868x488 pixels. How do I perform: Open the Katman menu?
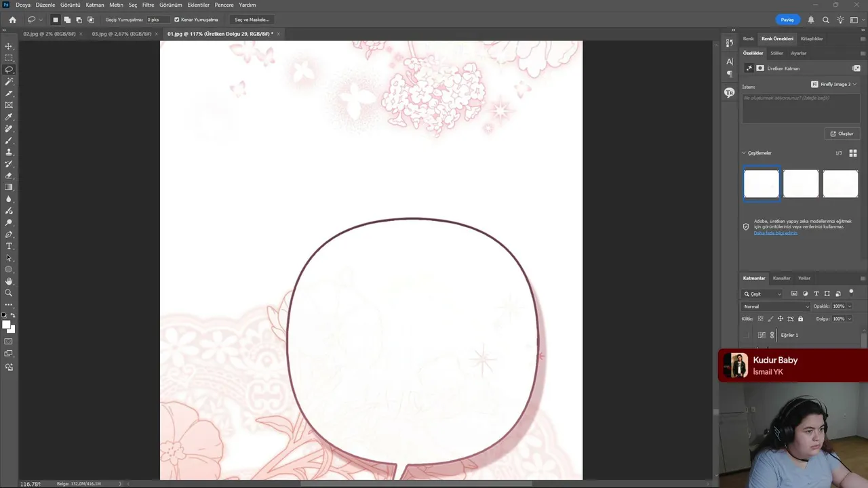click(x=95, y=5)
